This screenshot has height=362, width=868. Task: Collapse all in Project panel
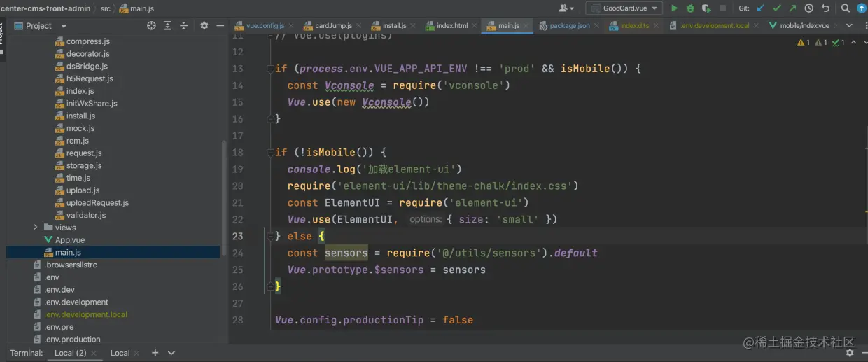tap(184, 25)
